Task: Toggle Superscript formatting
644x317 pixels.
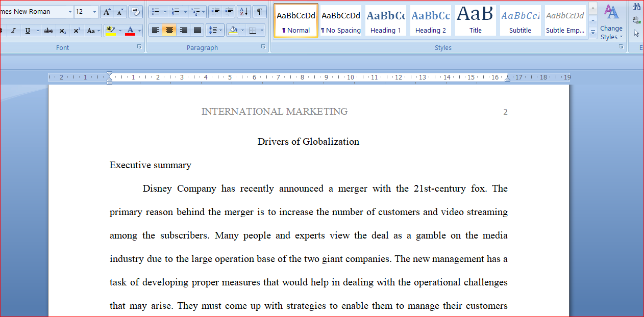Action: pyautogui.click(x=77, y=31)
